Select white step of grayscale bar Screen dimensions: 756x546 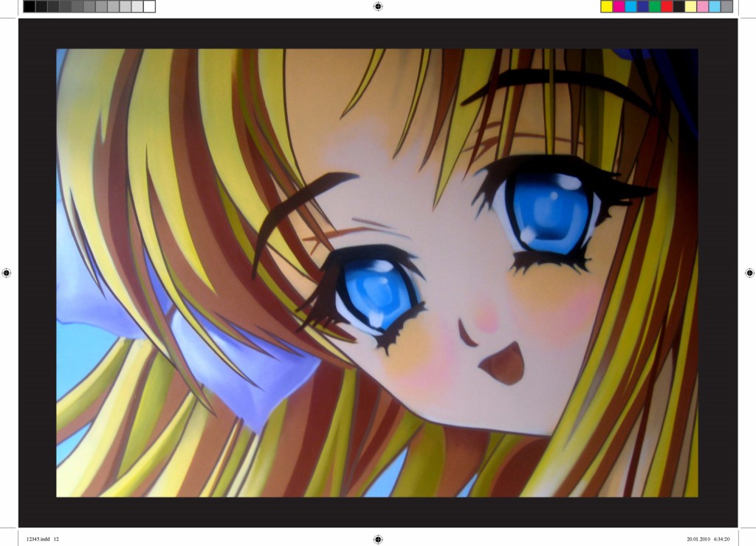point(149,6)
